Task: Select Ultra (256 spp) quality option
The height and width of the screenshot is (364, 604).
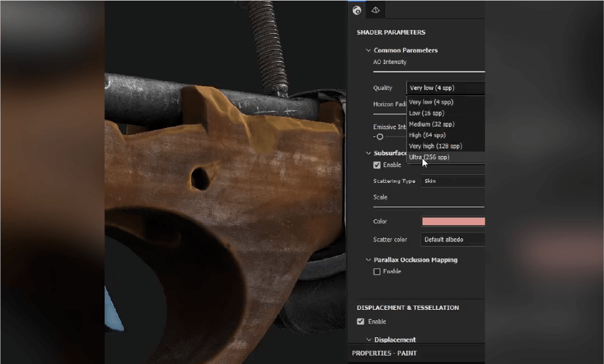Action: 430,157
